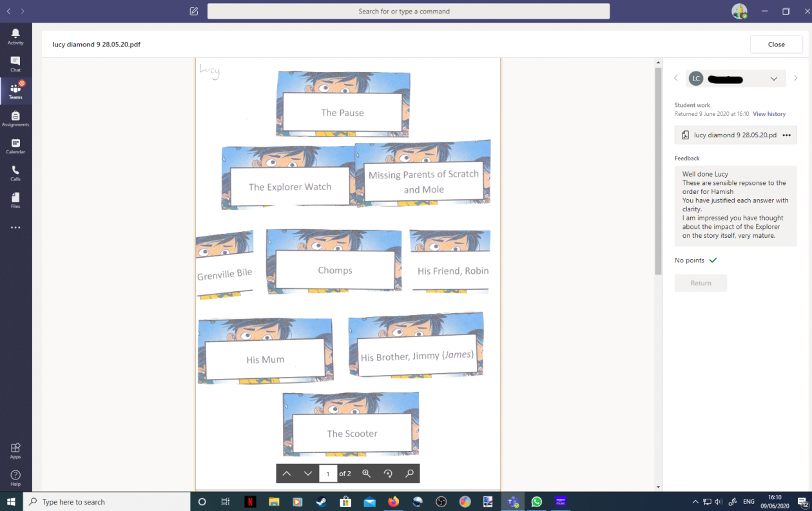The height and width of the screenshot is (511, 812).
Task: Go to next page in PDF viewer
Action: 308,474
